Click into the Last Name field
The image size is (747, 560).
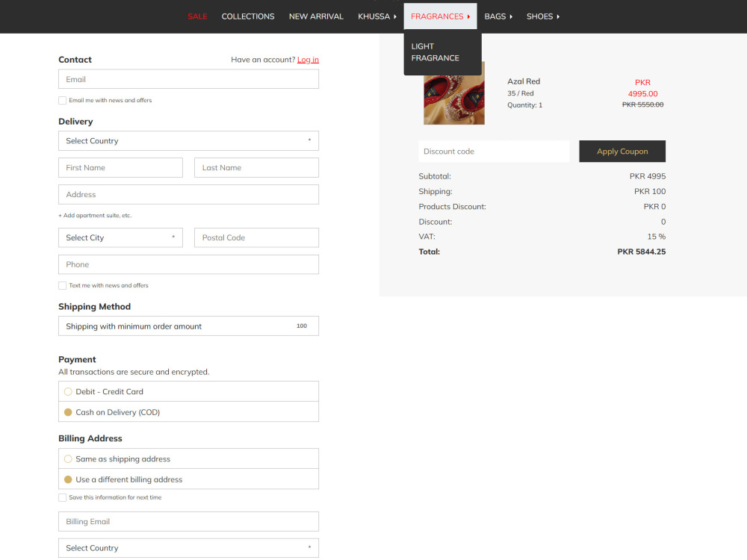(256, 167)
